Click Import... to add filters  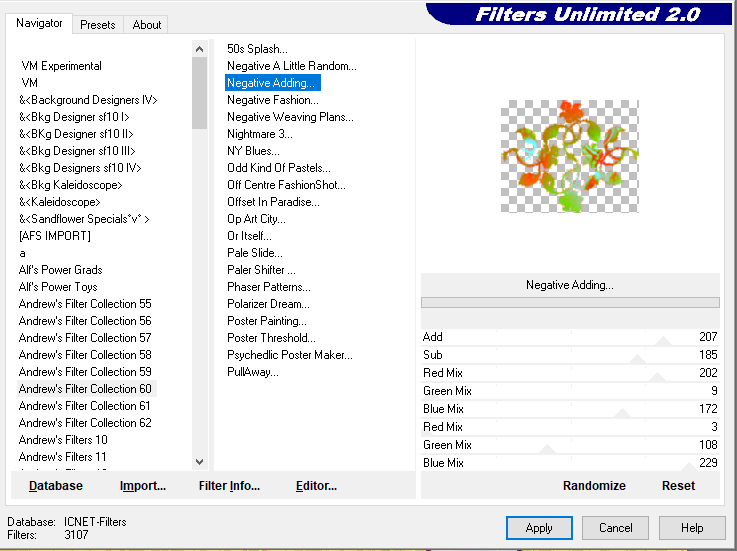tap(143, 486)
